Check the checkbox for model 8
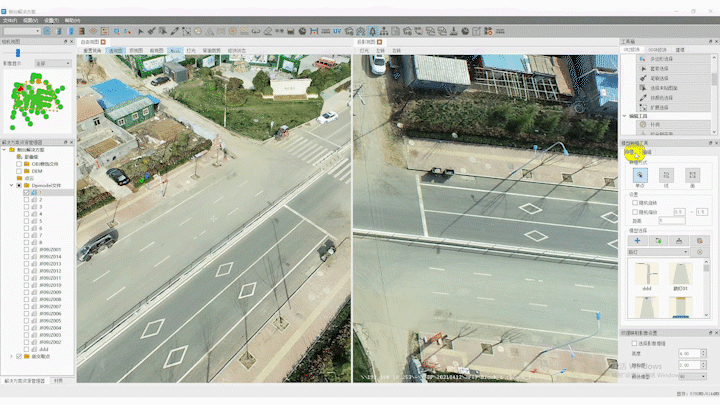The height and width of the screenshot is (405, 720). pos(26,242)
